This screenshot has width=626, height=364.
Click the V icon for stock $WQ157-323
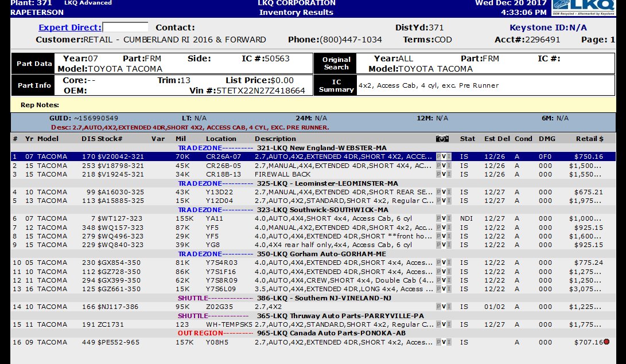click(444, 227)
